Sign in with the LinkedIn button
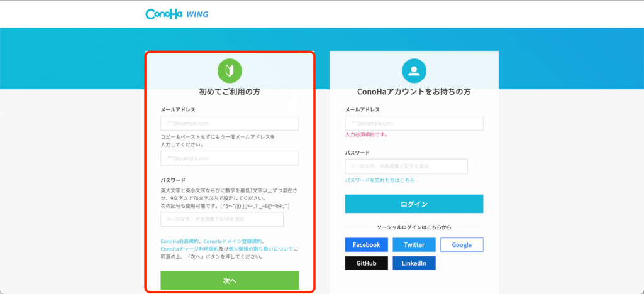644x294 pixels. 414,263
